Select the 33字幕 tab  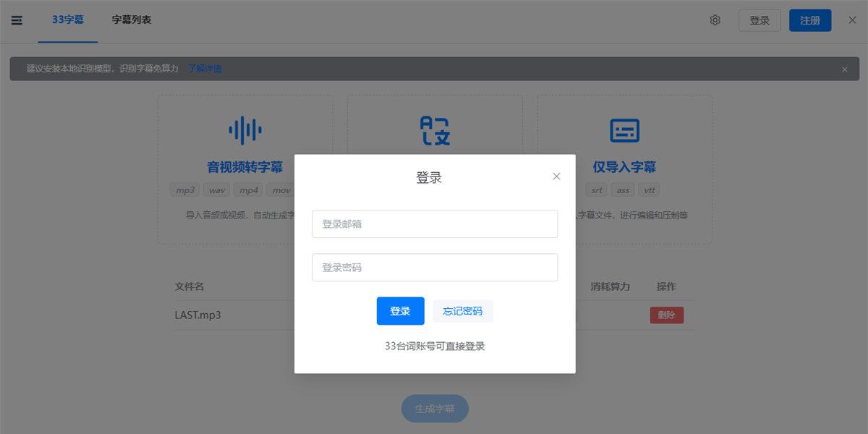click(x=68, y=20)
